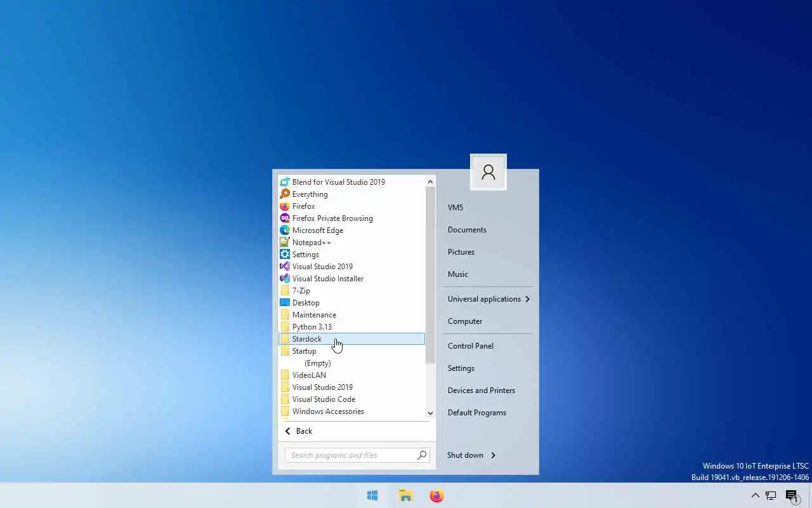Open shut down options arrow
The width and height of the screenshot is (812, 508).
[494, 455]
